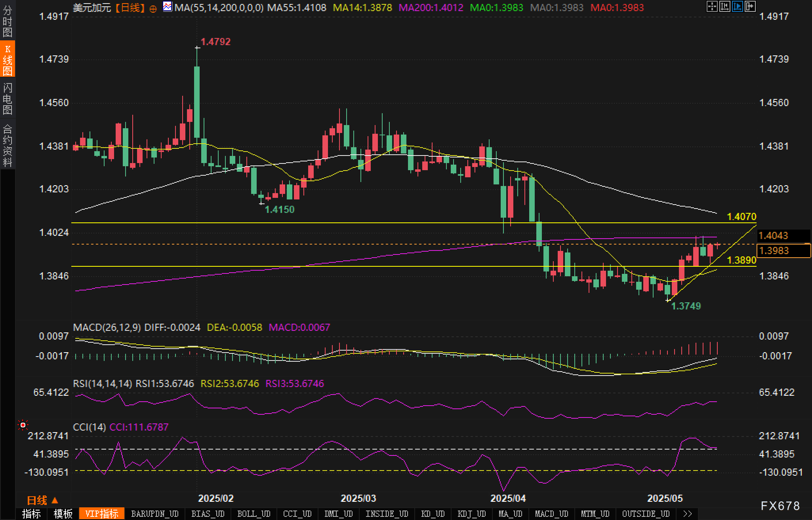This screenshot has height=520, width=812.
Task: Click the red sun marker near CCI
Action: pos(23,425)
